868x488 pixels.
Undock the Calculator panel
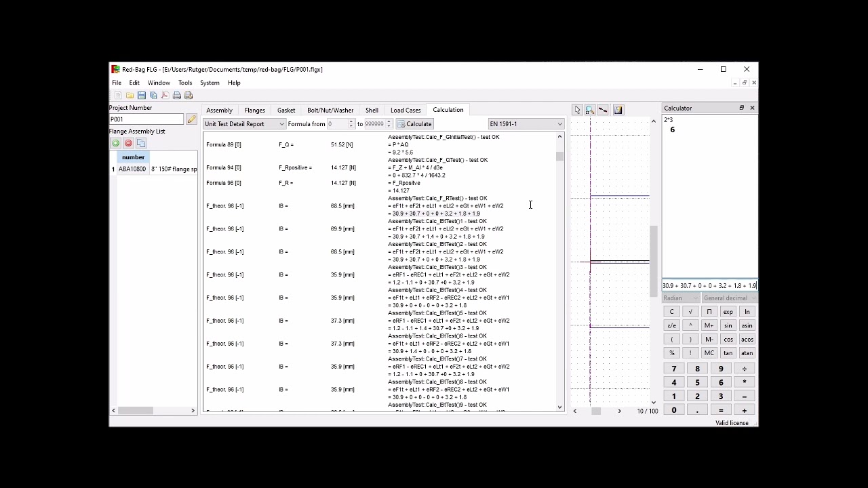click(742, 108)
